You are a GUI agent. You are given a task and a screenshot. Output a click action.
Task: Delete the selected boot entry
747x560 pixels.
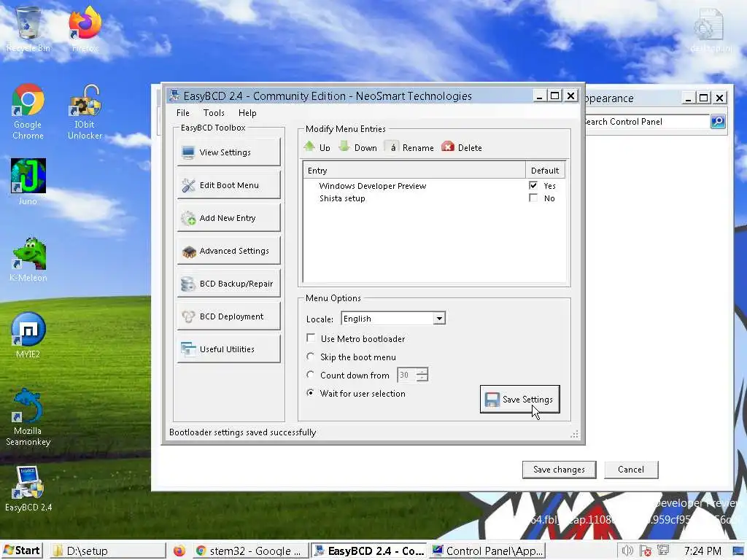[x=462, y=147]
